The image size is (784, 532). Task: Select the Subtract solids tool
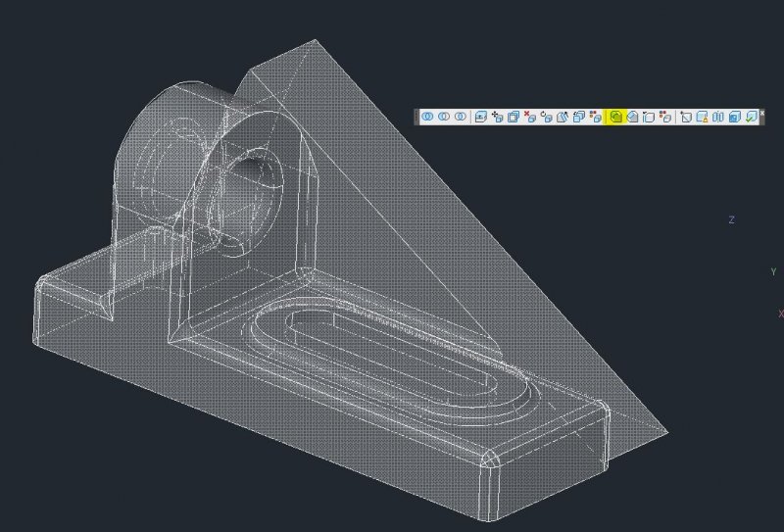pos(444,117)
